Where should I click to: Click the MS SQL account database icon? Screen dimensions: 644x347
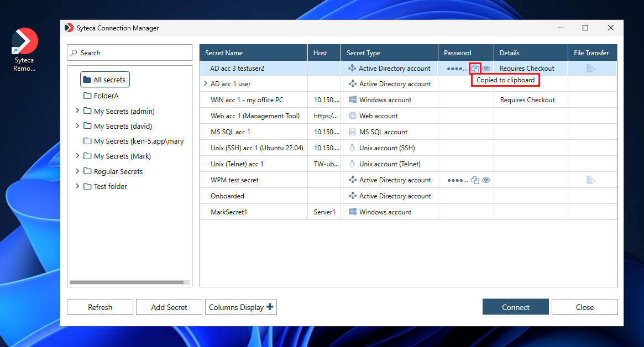(x=352, y=132)
